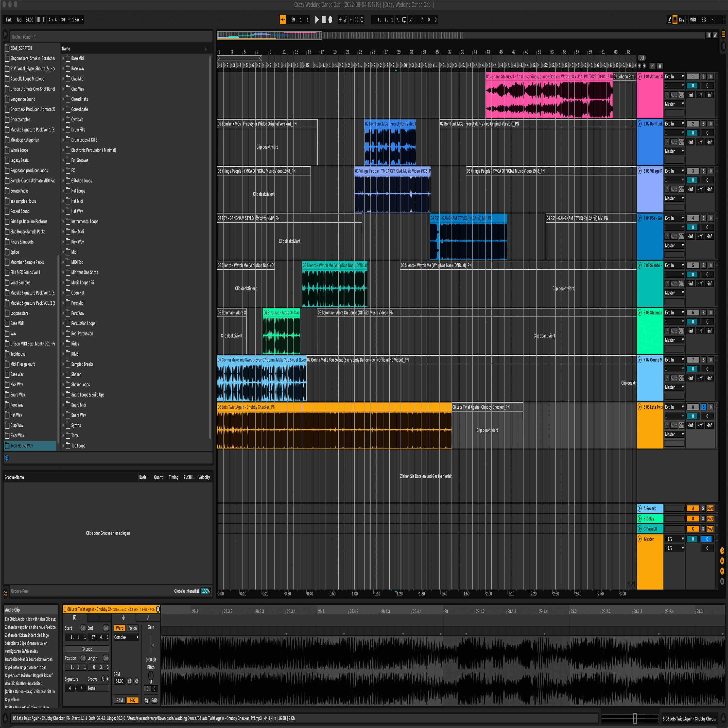Screen dimensions: 728x728
Task: Toggle Post button on A Reverb return
Action: tap(710, 508)
